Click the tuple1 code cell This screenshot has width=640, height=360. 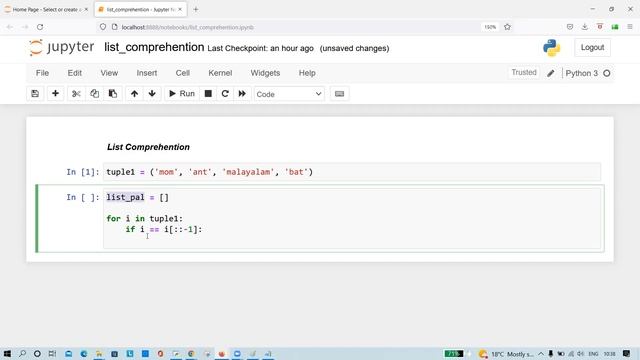[x=352, y=172]
